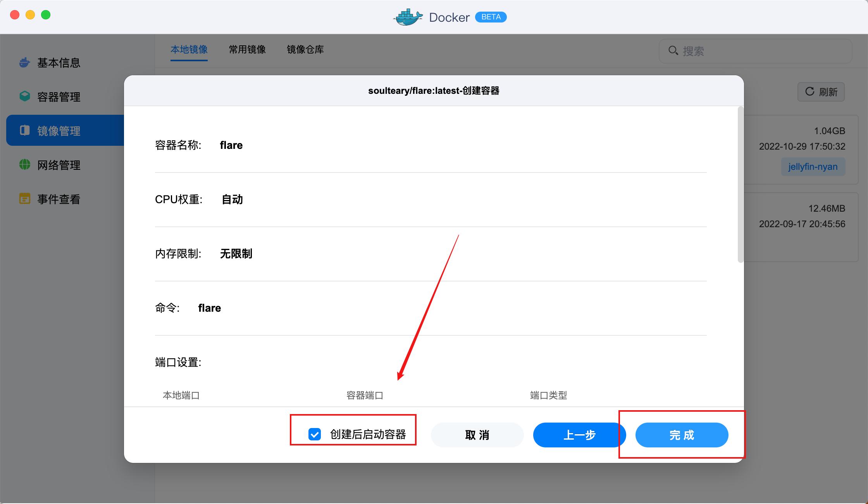Select the 基本信息 anchor icon in sidebar
868x504 pixels.
pyautogui.click(x=24, y=62)
